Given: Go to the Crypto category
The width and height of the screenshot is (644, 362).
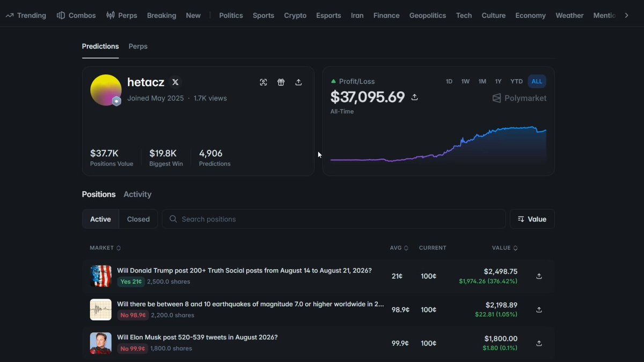Looking at the screenshot, I should coord(295,16).
